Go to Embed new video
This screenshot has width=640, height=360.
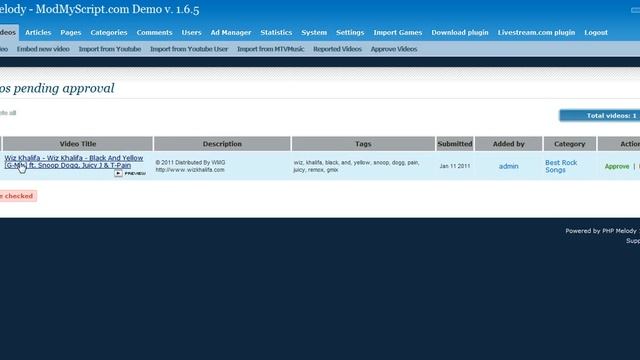pyautogui.click(x=43, y=49)
